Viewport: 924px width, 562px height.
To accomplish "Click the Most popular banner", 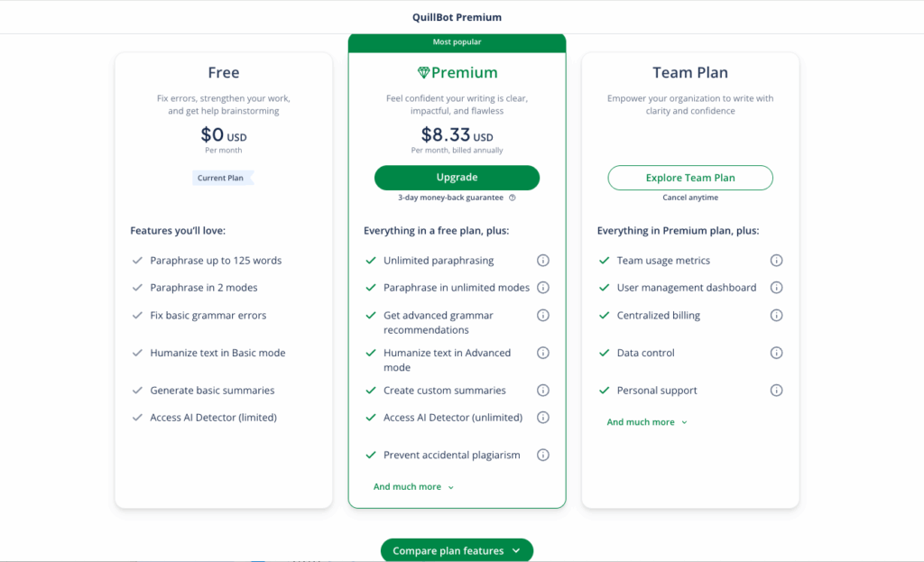I will pyautogui.click(x=457, y=41).
